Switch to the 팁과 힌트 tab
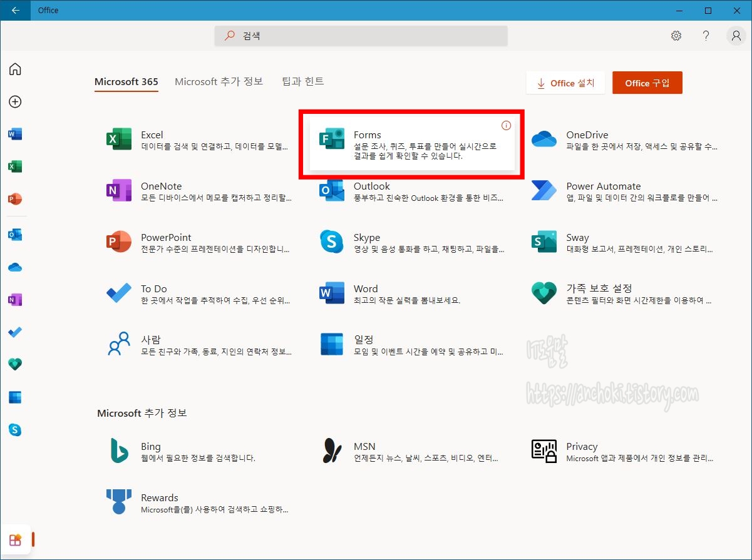The image size is (752, 560). (303, 81)
